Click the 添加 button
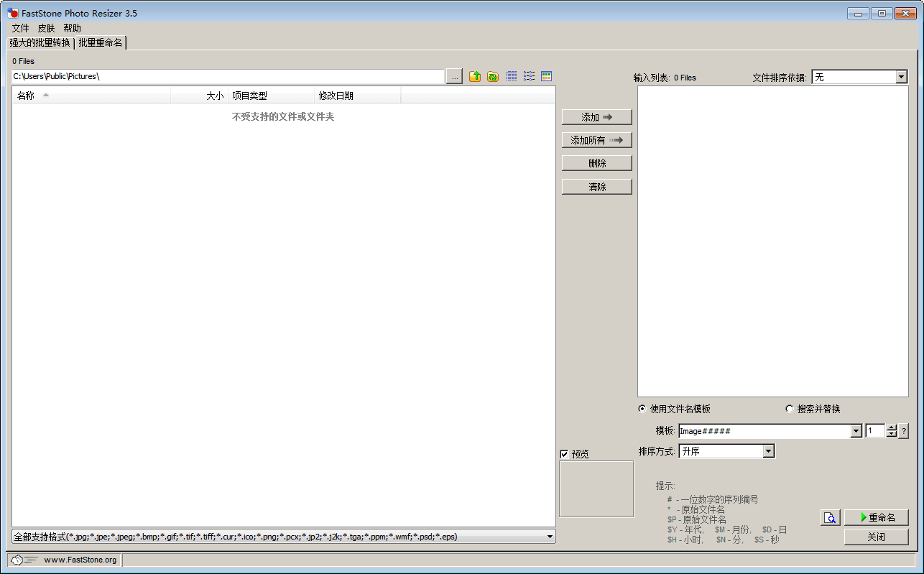 click(x=597, y=117)
